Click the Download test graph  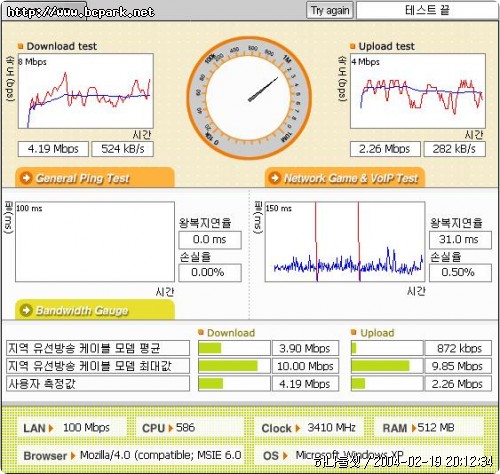click(86, 91)
